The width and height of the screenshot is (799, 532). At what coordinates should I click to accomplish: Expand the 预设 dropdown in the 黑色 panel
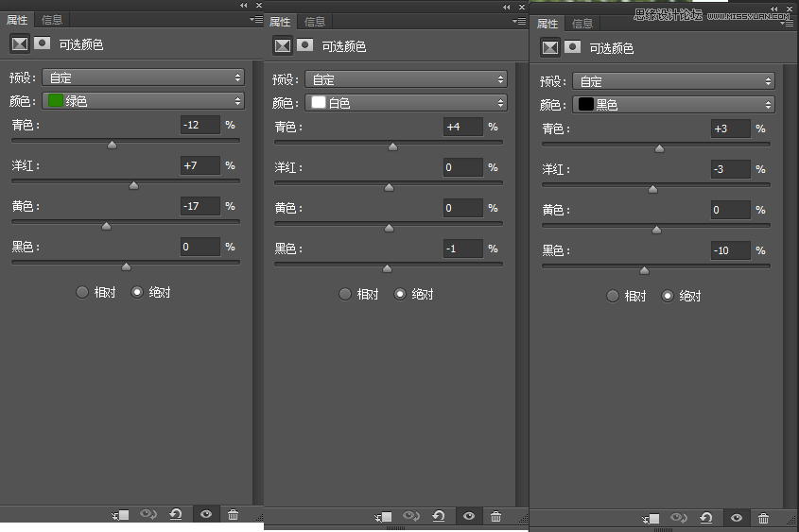point(674,81)
